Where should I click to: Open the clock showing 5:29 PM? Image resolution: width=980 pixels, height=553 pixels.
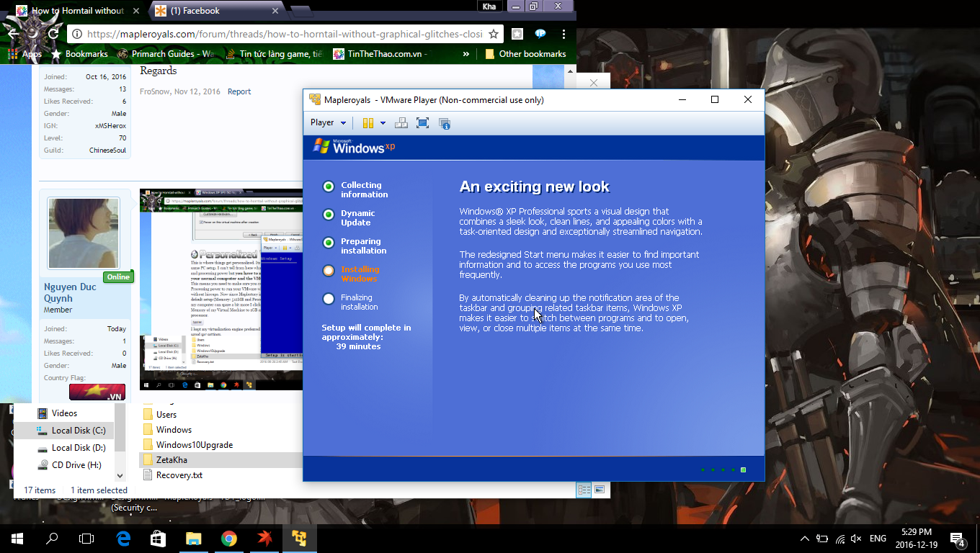tap(917, 538)
